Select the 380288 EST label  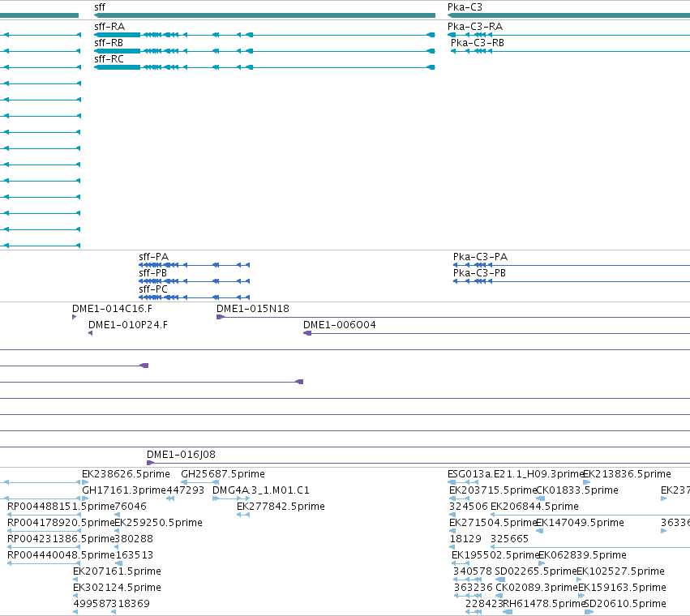[134, 539]
